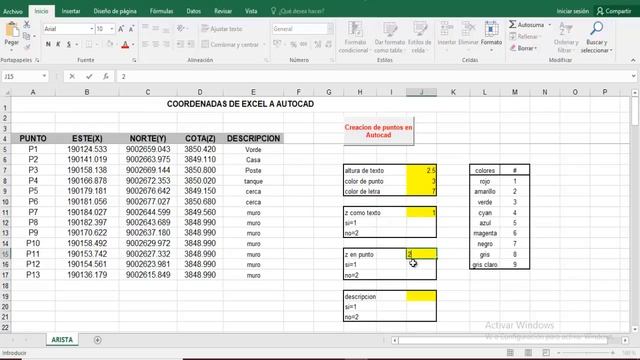Click the Rellenar fill button
Image resolution: width=640 pixels, height=360 pixels.
524,36
